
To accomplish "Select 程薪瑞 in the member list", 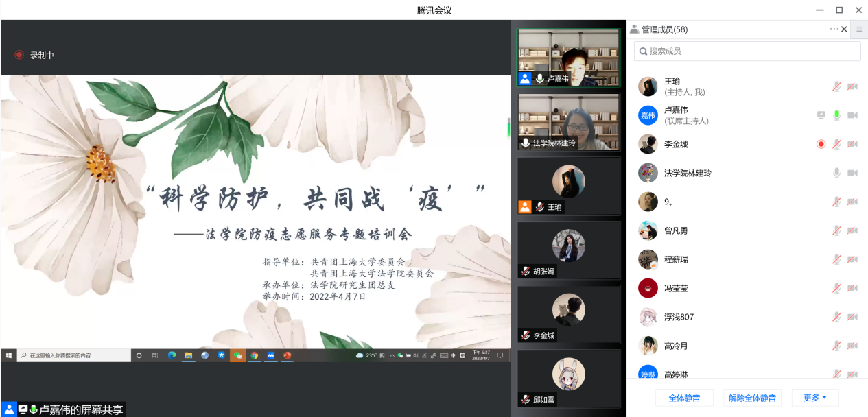I will click(x=676, y=259).
